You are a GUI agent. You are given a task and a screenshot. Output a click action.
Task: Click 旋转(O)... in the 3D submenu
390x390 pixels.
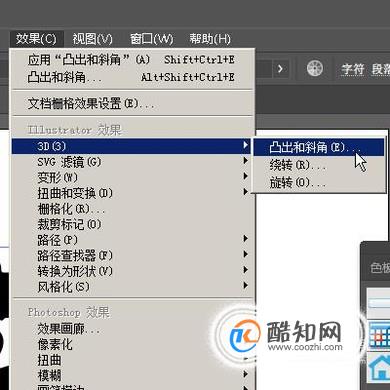click(x=319, y=183)
